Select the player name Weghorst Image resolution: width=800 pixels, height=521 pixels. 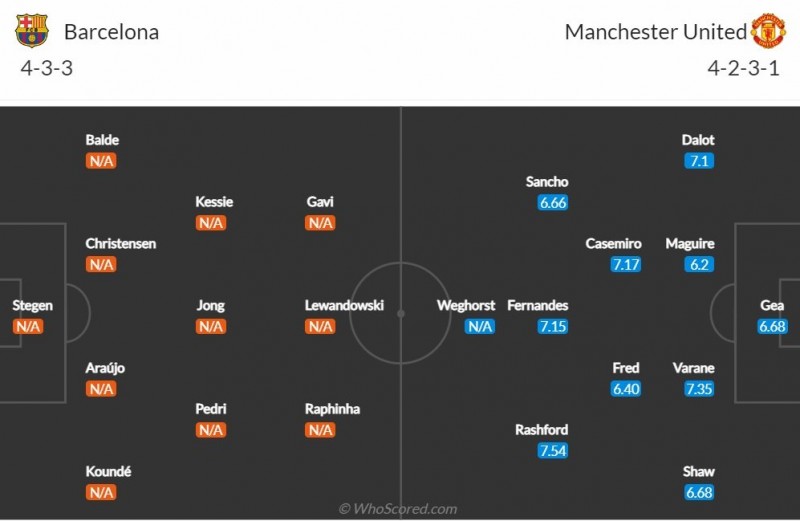click(x=466, y=305)
